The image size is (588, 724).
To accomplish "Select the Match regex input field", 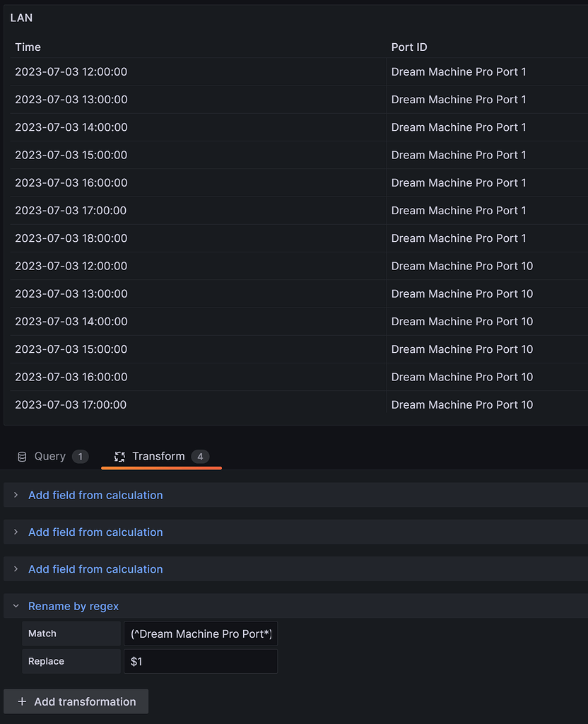I will tap(200, 633).
